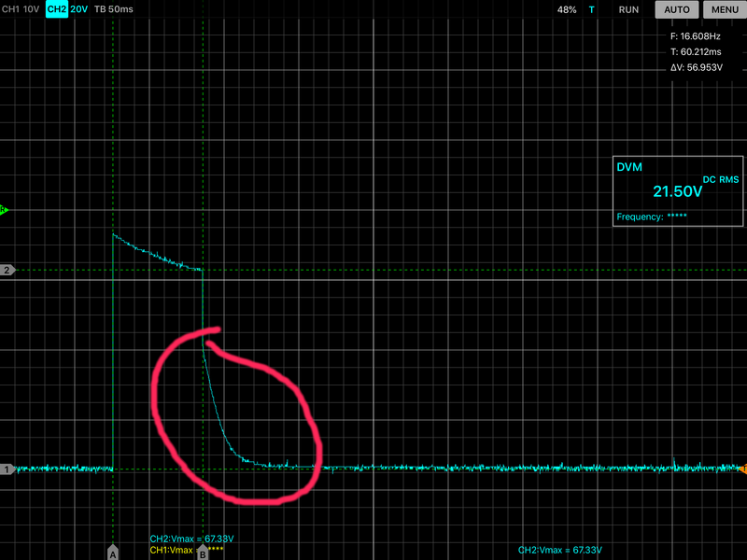Screen dimensions: 747x560
Task: Select the CH1 10V channel label
Action: tap(21, 9)
